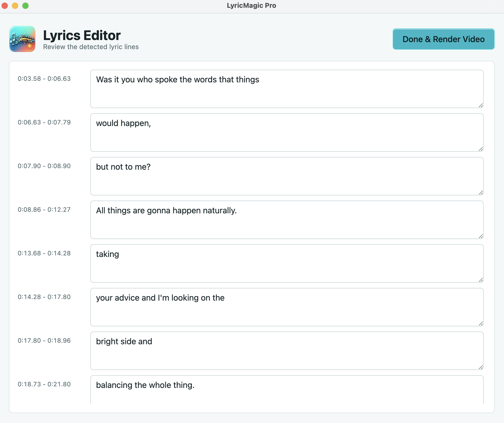504x423 pixels.
Task: Click the Done & Render Video button
Action: pos(443,39)
